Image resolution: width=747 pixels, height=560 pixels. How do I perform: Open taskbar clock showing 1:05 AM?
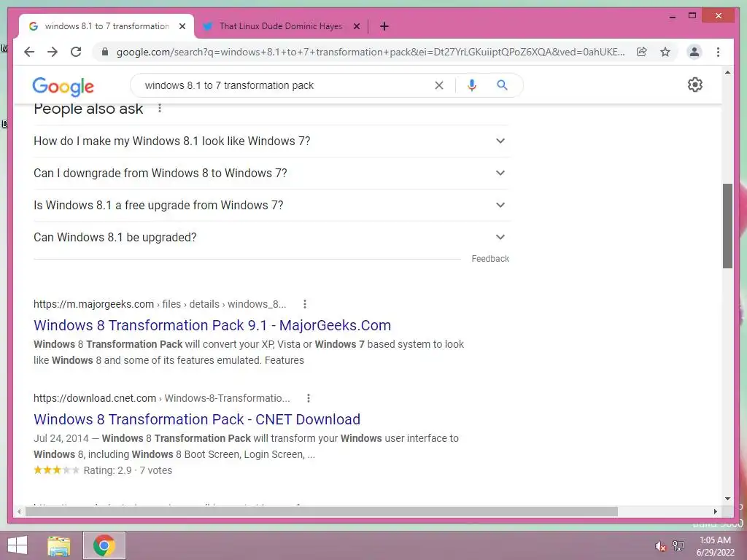[x=715, y=546]
